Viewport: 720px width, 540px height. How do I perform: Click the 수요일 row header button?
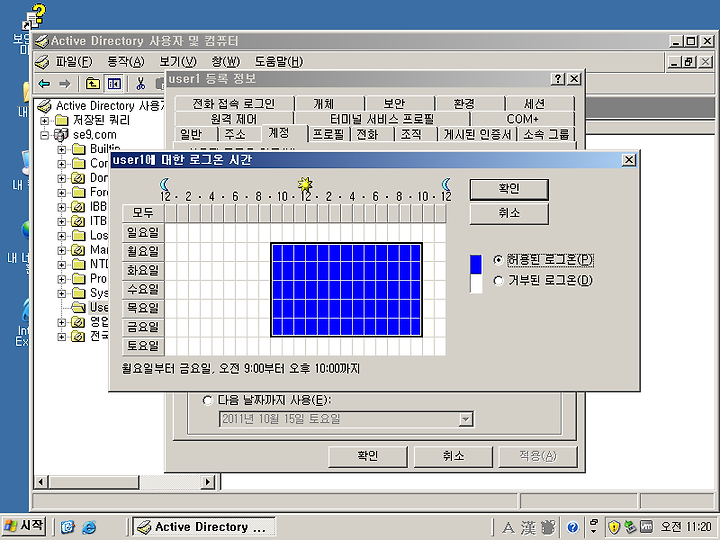(x=143, y=289)
